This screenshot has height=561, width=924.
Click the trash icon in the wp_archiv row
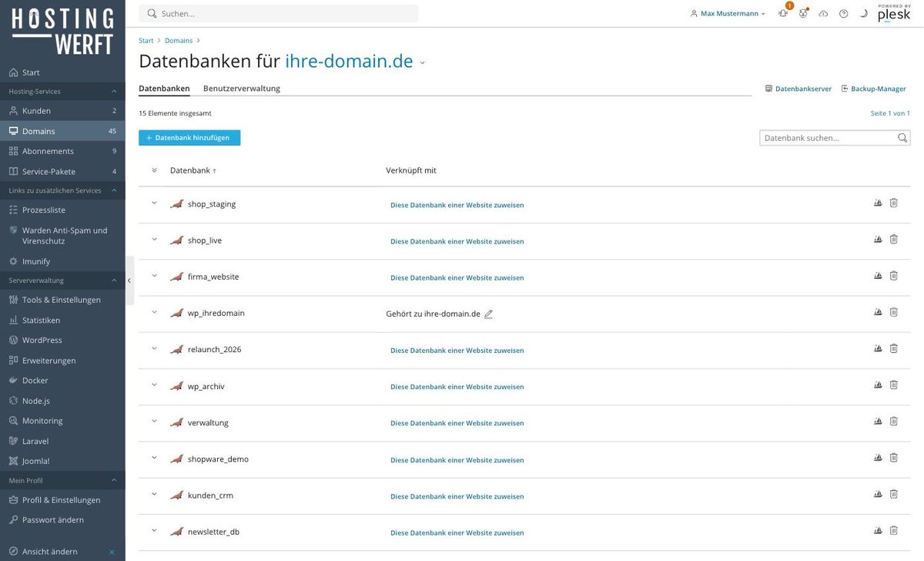click(x=894, y=385)
